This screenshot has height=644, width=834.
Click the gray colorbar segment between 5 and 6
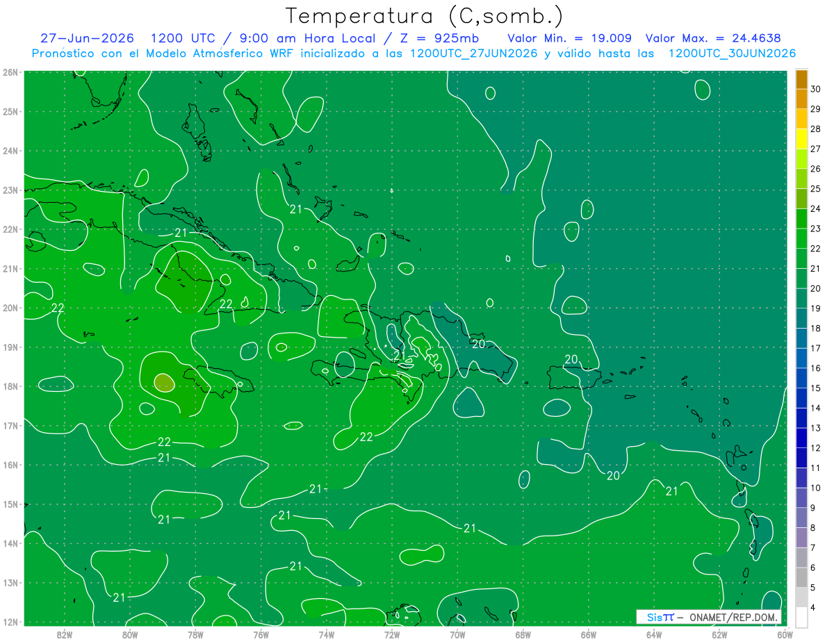(801, 577)
